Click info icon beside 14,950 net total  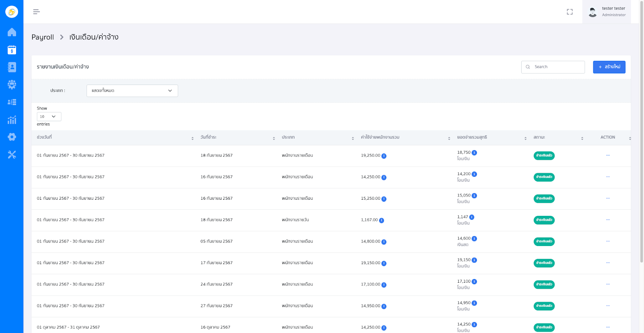point(474,303)
